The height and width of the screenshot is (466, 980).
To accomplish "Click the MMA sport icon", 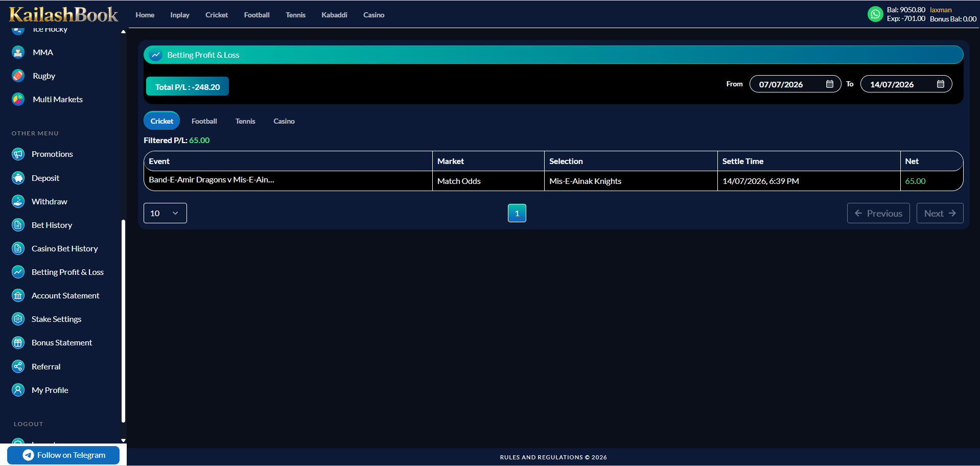I will 18,52.
